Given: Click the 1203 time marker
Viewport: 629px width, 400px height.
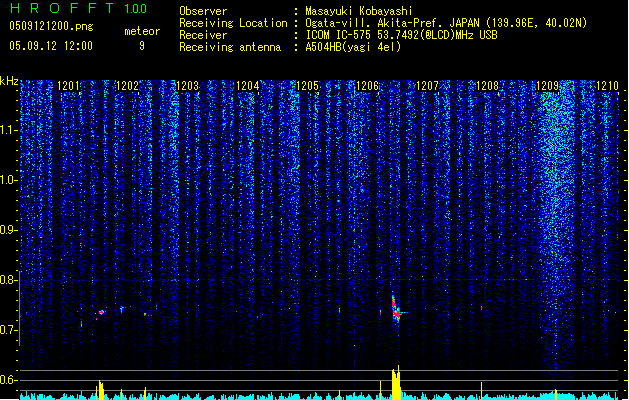Looking at the screenshot, I should (187, 86).
